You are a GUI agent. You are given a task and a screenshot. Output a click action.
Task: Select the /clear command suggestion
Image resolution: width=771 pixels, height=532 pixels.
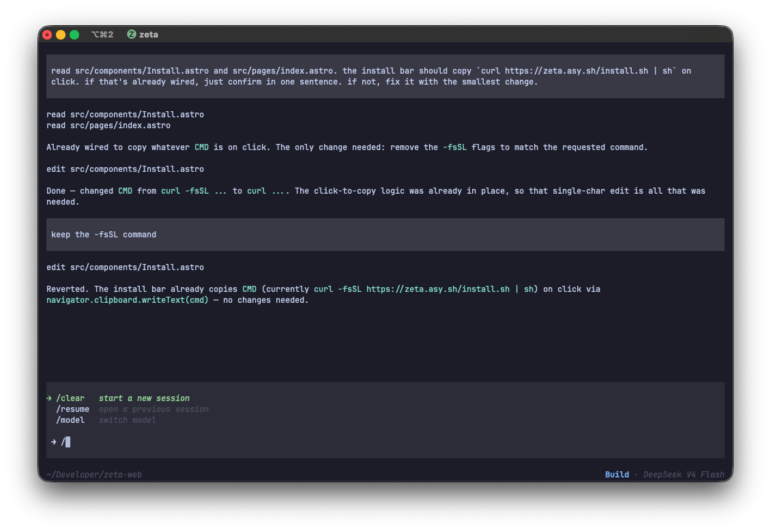pos(70,398)
